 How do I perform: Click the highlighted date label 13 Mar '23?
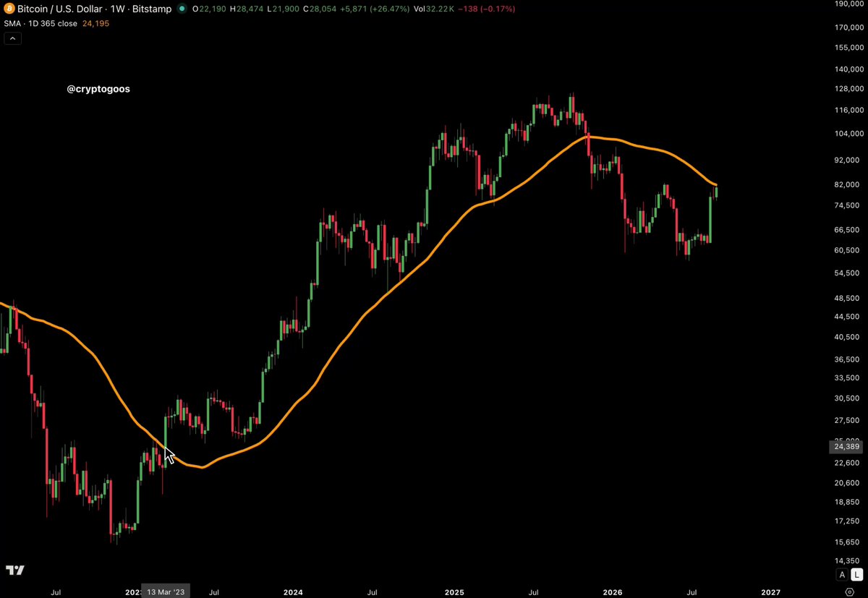click(x=166, y=591)
